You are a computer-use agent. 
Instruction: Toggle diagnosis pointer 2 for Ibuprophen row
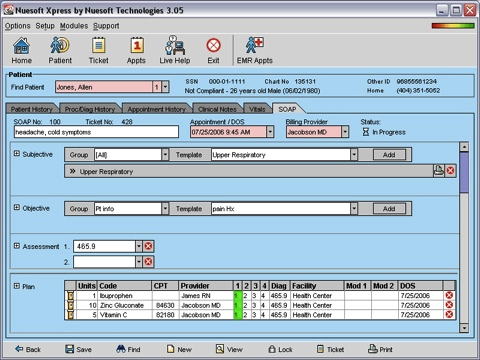(x=245, y=296)
